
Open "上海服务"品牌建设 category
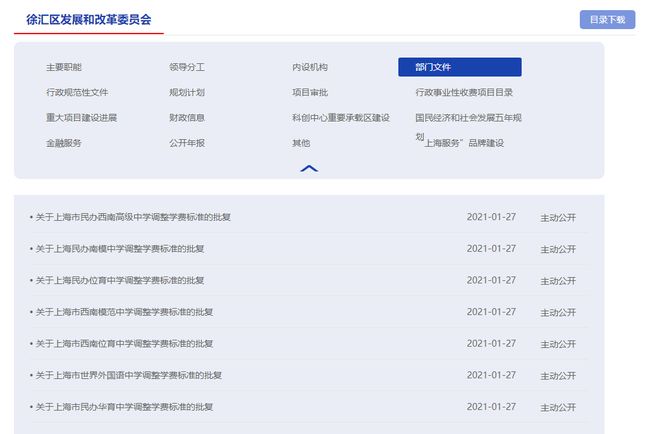pyautogui.click(x=463, y=143)
